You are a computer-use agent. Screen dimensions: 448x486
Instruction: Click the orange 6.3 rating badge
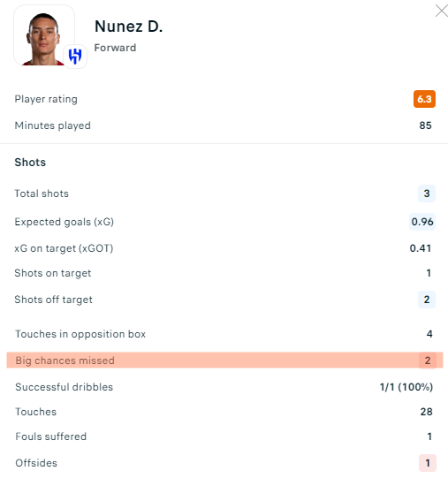[x=424, y=99]
